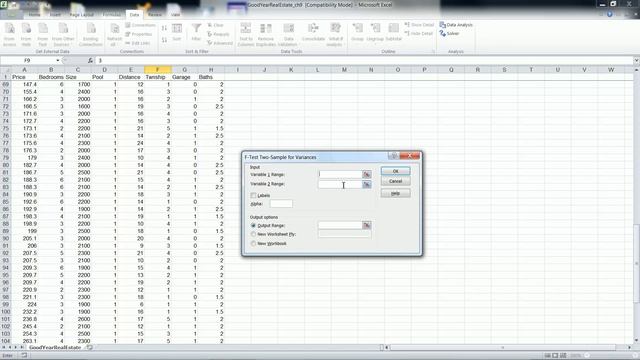Click the Sort A to Z icon
This screenshot has height=360, width=640.
(x=164, y=28)
